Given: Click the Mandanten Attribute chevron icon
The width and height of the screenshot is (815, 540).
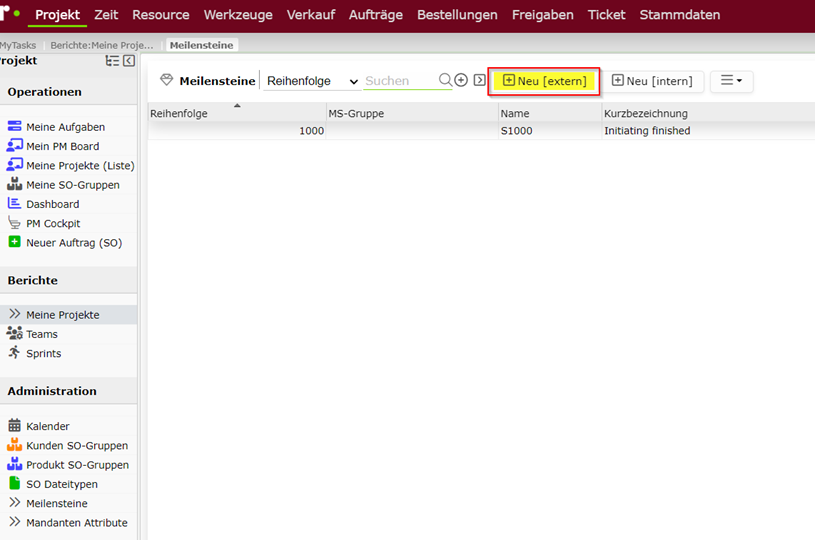Looking at the screenshot, I should tap(15, 521).
